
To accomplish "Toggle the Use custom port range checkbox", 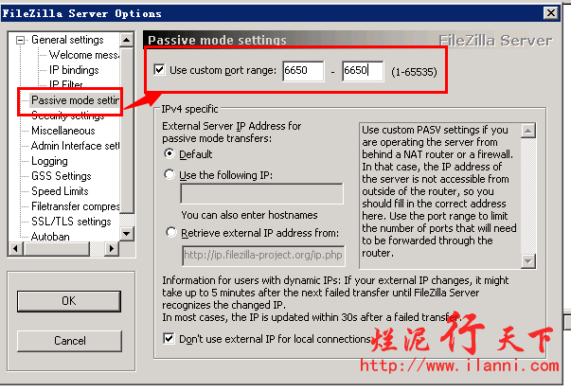I will 158,71.
